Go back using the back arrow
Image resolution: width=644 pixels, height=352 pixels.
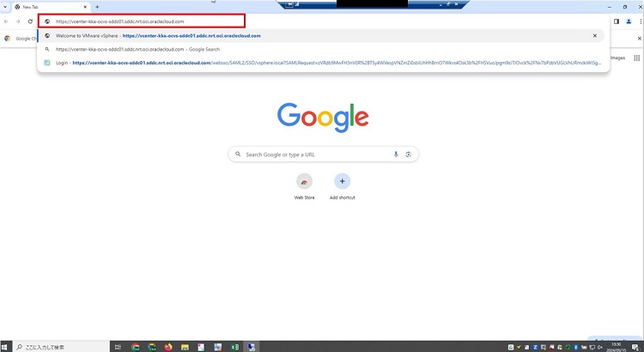click(x=6, y=21)
